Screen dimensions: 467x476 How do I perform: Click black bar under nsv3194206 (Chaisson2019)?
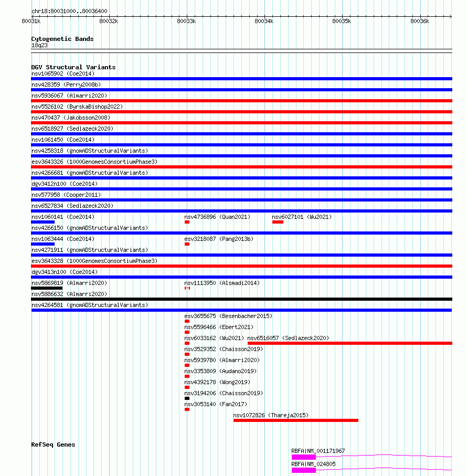[x=187, y=398]
